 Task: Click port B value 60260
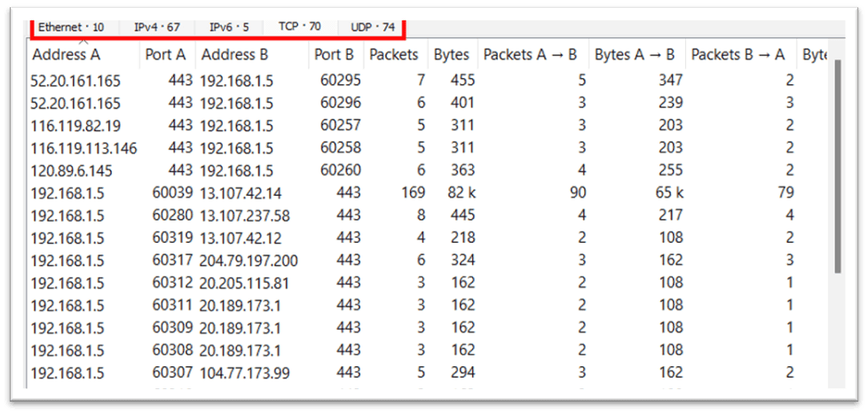pyautogui.click(x=341, y=170)
